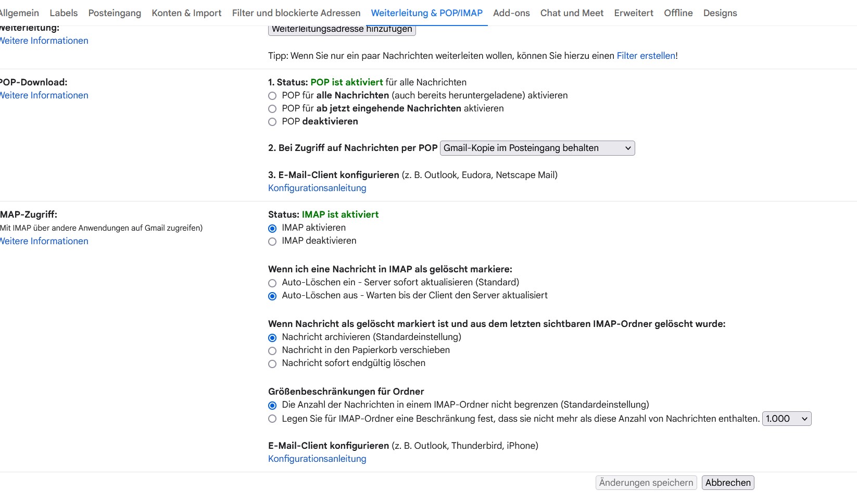The width and height of the screenshot is (857, 504).
Task: Click the Größenbeschränkungen für Ordner heading
Action: coord(346,392)
